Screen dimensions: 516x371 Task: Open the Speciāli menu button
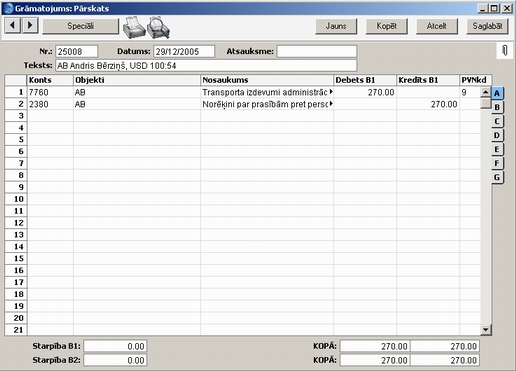point(81,26)
